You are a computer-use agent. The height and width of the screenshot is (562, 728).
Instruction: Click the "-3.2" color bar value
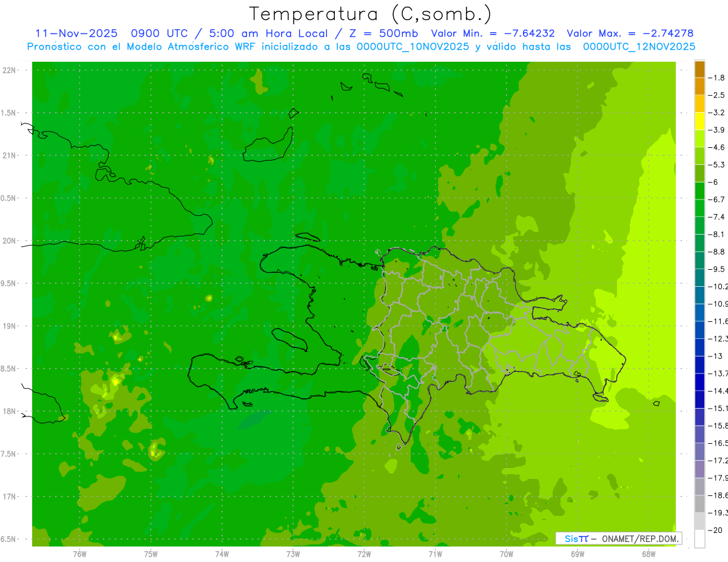tap(716, 112)
